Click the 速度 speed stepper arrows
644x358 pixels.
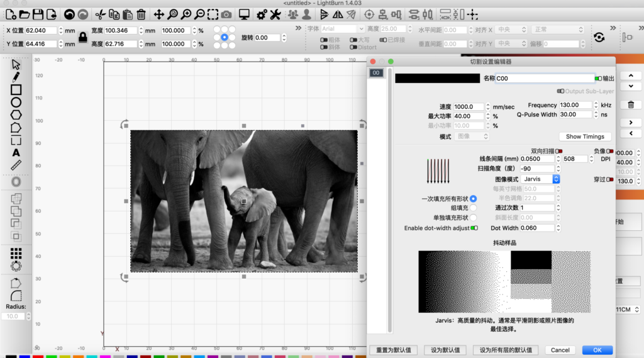point(488,107)
